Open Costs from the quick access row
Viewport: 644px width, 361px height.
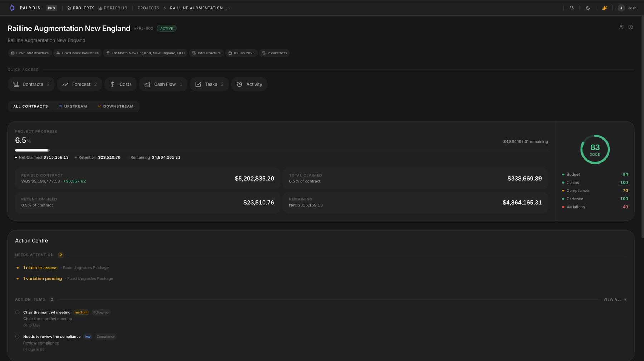click(120, 84)
